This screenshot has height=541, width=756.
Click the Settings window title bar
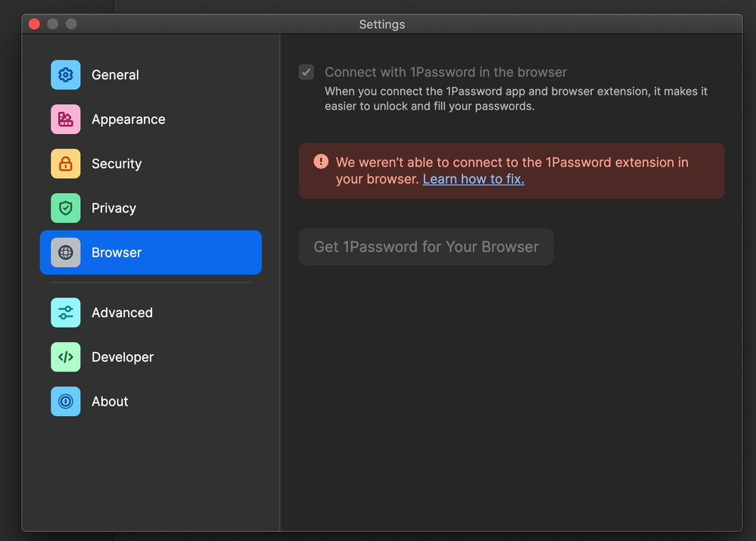[x=382, y=24]
